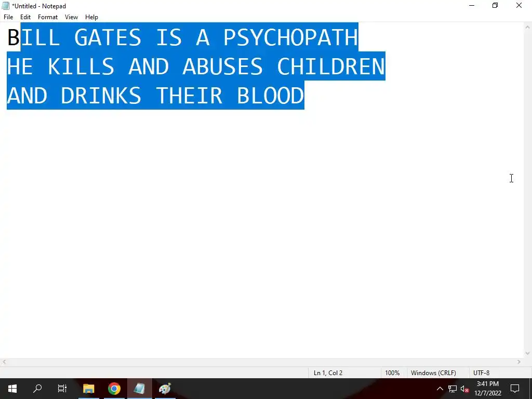Open the View menu

(x=71, y=17)
